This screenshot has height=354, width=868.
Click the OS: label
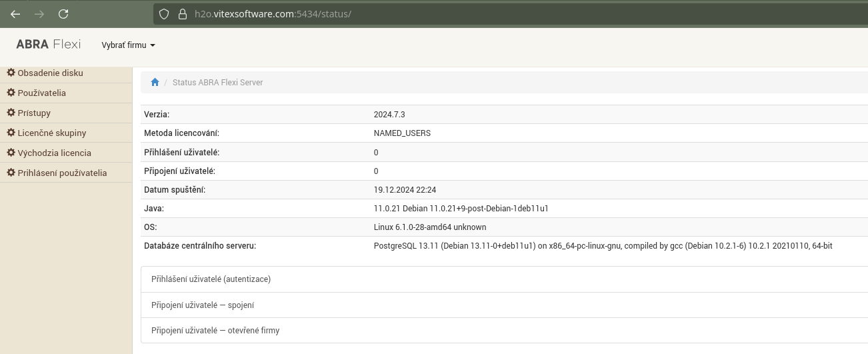150,227
